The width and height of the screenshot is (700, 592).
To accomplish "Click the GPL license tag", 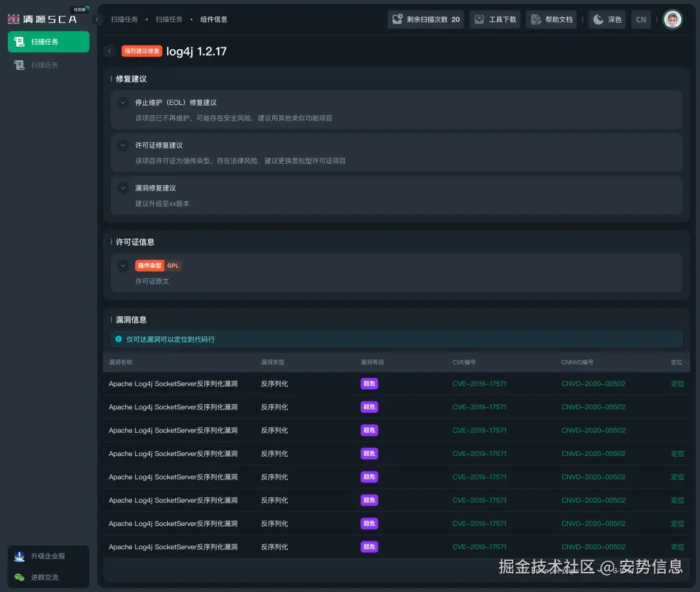I will pos(173,266).
